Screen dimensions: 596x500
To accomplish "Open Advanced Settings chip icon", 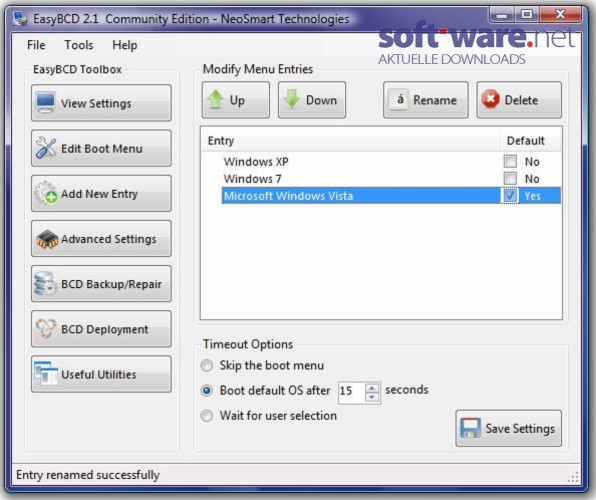I will tap(47, 239).
